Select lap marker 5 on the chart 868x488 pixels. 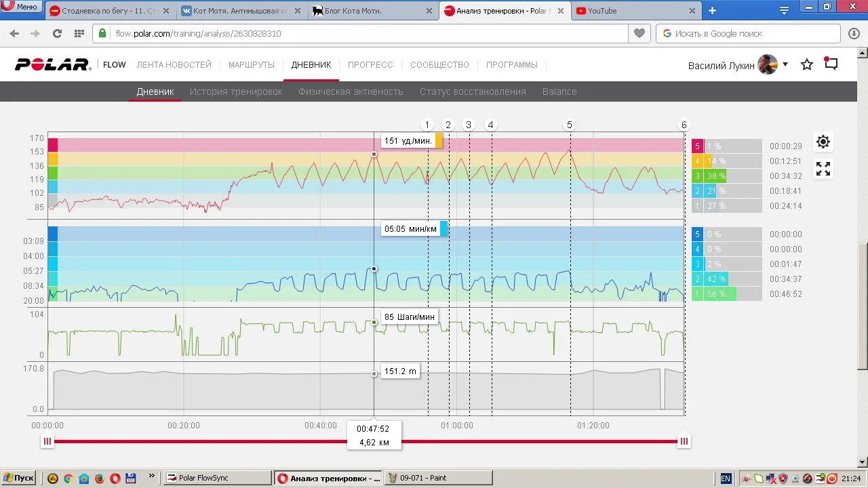click(570, 125)
